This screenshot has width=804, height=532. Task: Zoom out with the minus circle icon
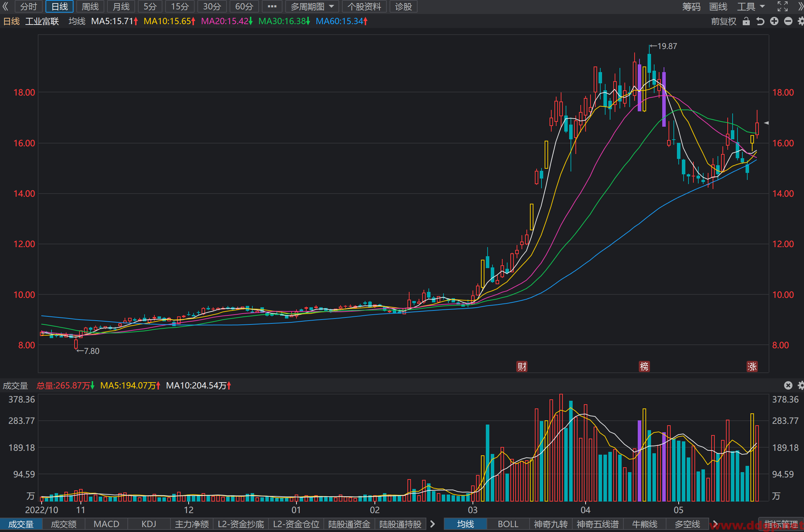tap(788, 21)
